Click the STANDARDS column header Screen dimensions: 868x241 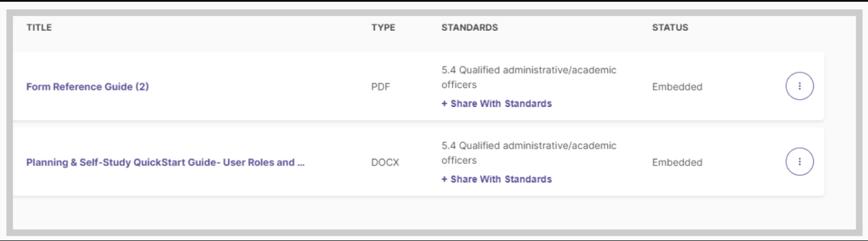click(x=469, y=27)
